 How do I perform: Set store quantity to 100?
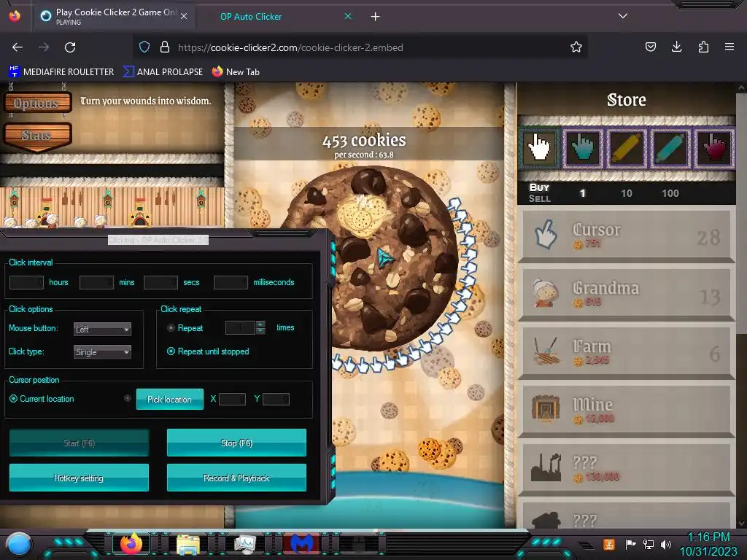[x=670, y=193]
